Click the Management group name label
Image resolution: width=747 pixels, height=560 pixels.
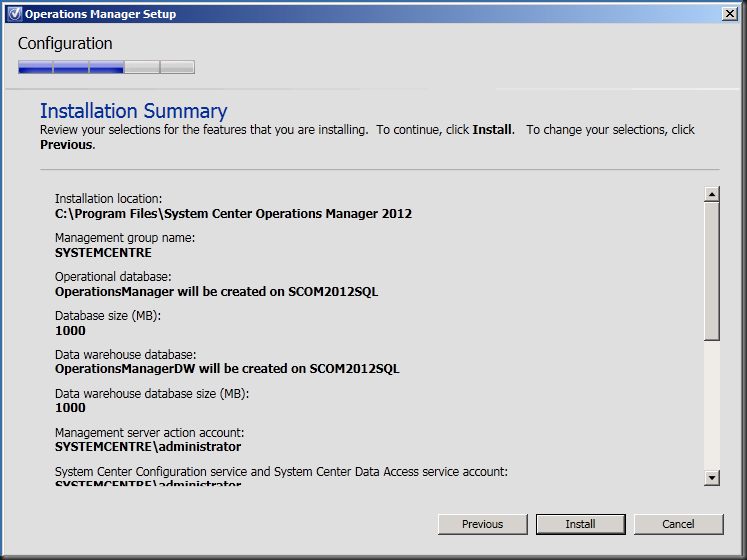[125, 238]
